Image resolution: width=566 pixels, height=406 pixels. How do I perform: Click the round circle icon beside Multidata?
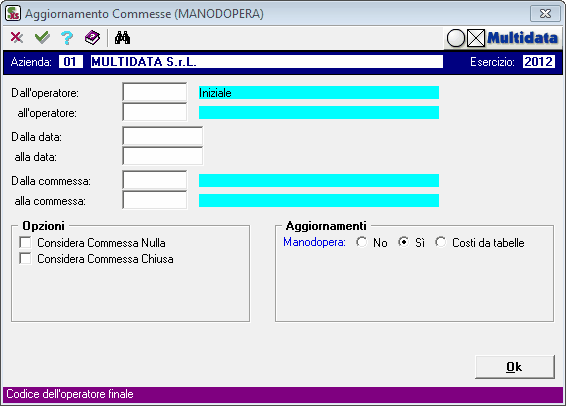pos(456,38)
